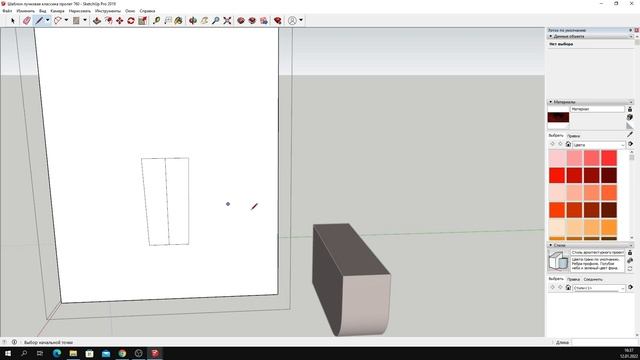
Task: Open the styles collection combo box
Action: 599,288
